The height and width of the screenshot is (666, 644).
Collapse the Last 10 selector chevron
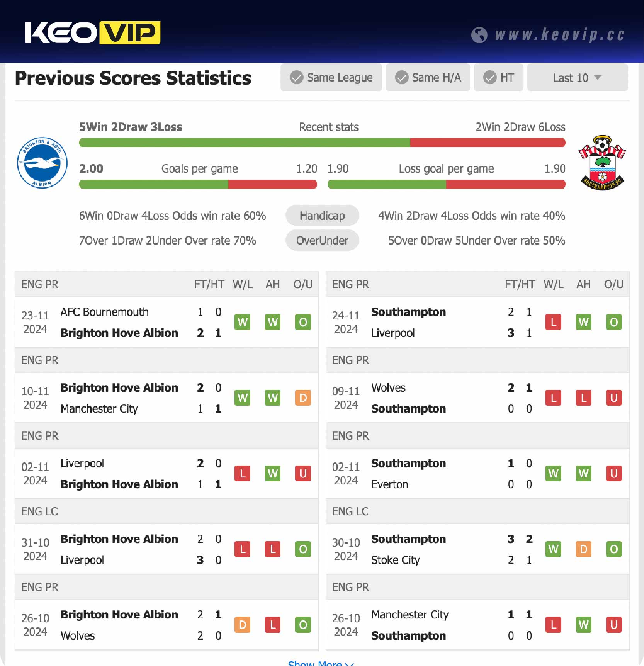click(598, 77)
